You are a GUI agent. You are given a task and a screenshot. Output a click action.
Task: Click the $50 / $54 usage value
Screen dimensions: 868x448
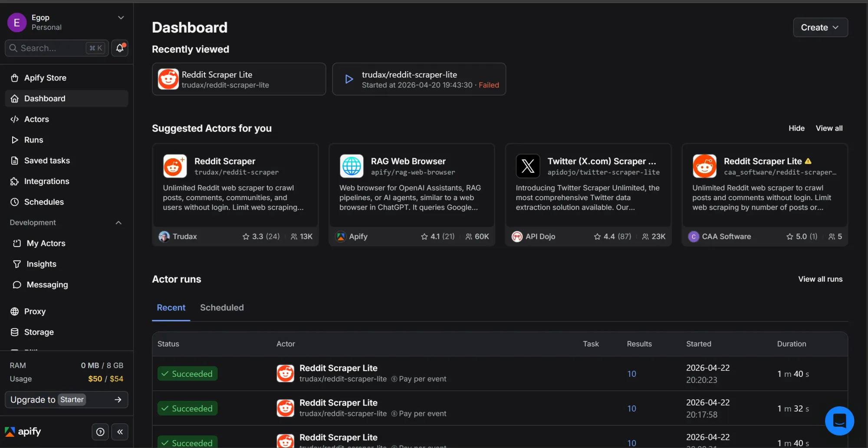pos(105,379)
